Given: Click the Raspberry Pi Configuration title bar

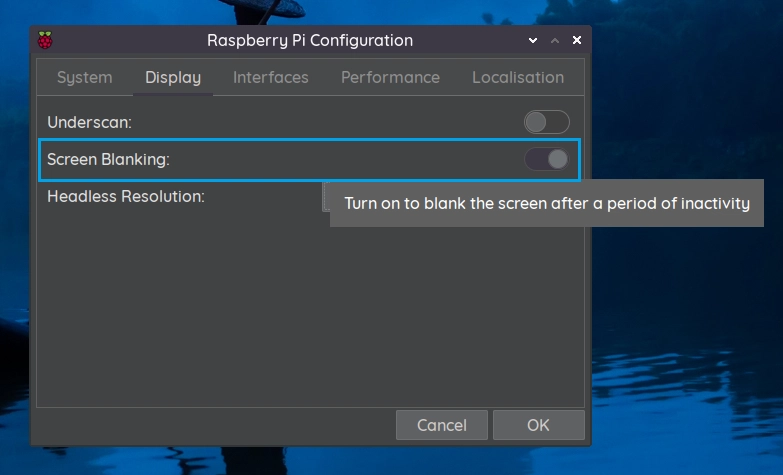Looking at the screenshot, I should coord(310,40).
